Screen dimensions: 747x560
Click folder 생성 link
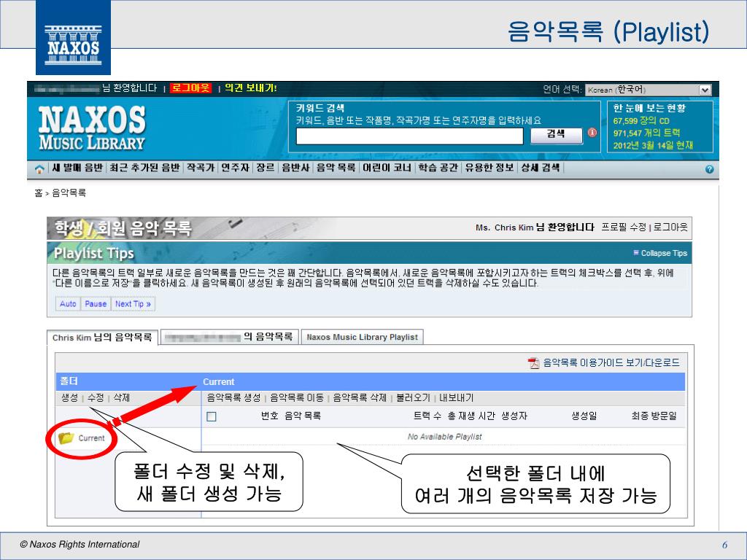[x=69, y=397]
